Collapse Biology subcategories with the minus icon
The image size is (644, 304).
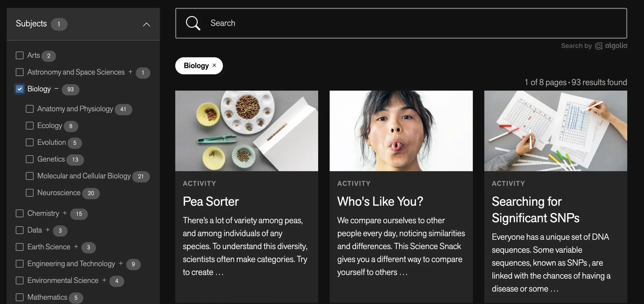click(57, 88)
